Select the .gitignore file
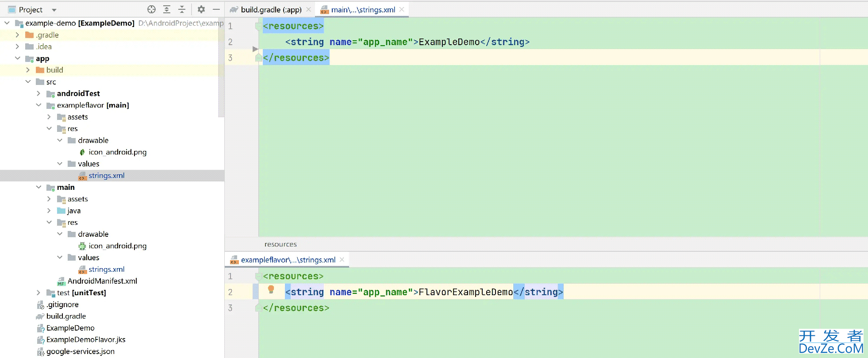868x358 pixels. (62, 304)
